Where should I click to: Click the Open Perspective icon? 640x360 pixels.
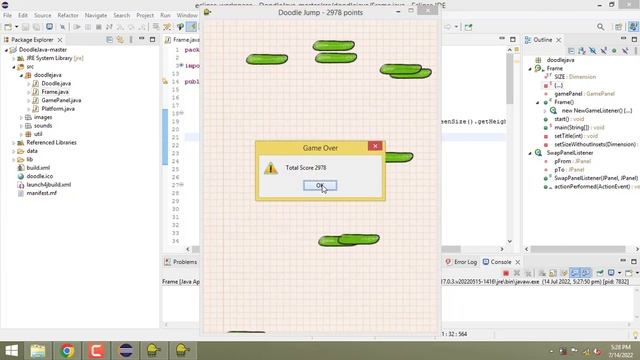(x=619, y=27)
